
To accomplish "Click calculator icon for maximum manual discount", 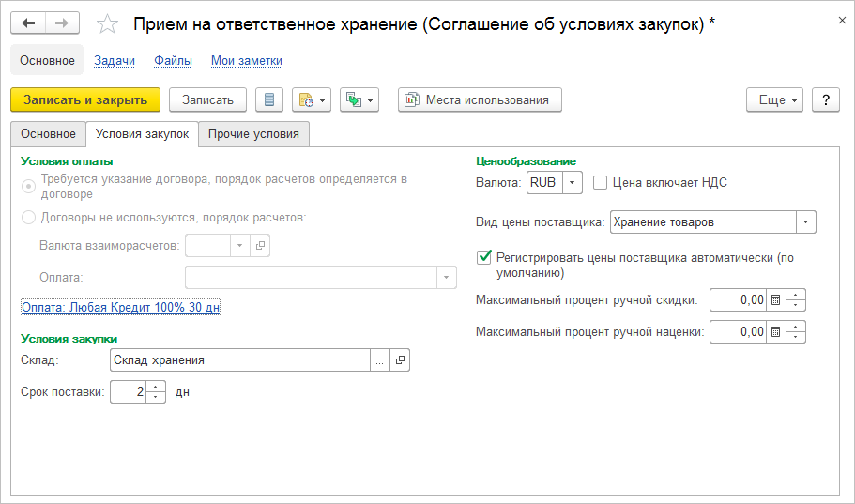I will [775, 300].
